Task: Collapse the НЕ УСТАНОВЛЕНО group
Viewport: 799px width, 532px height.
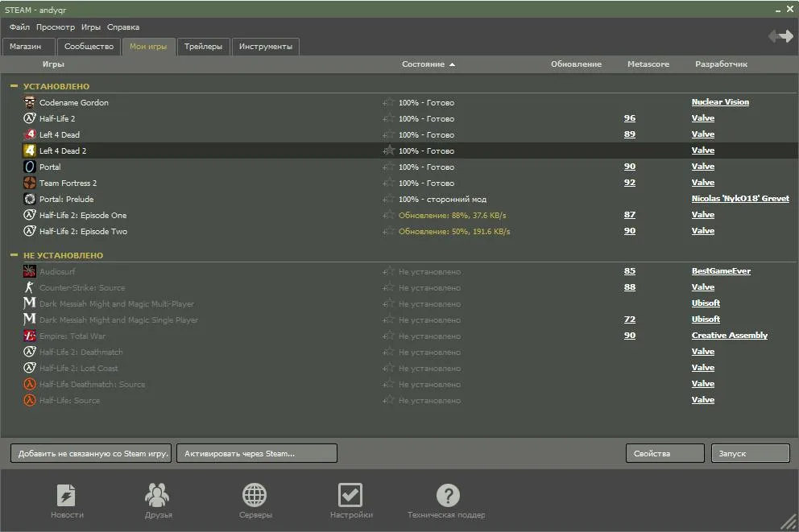Action: click(14, 255)
